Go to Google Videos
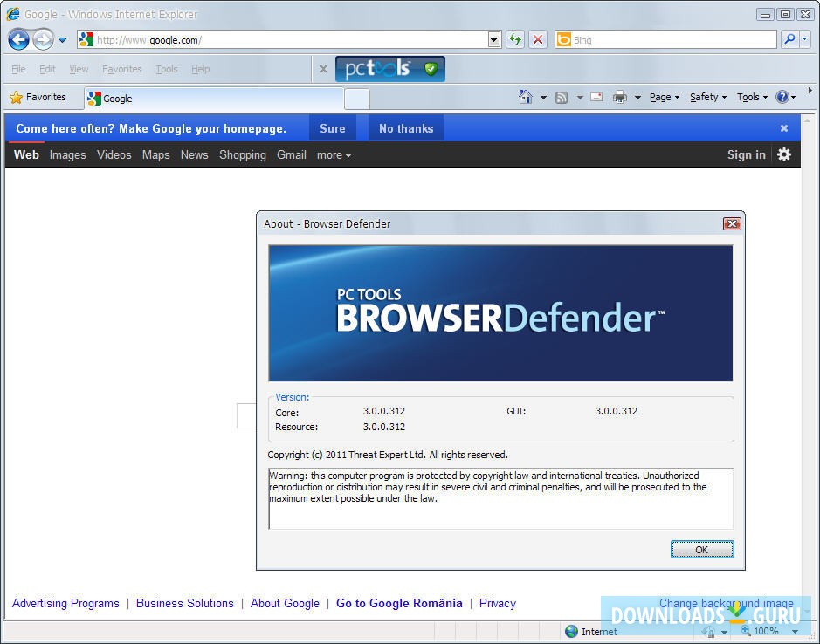The height and width of the screenshot is (644, 820). coord(114,154)
